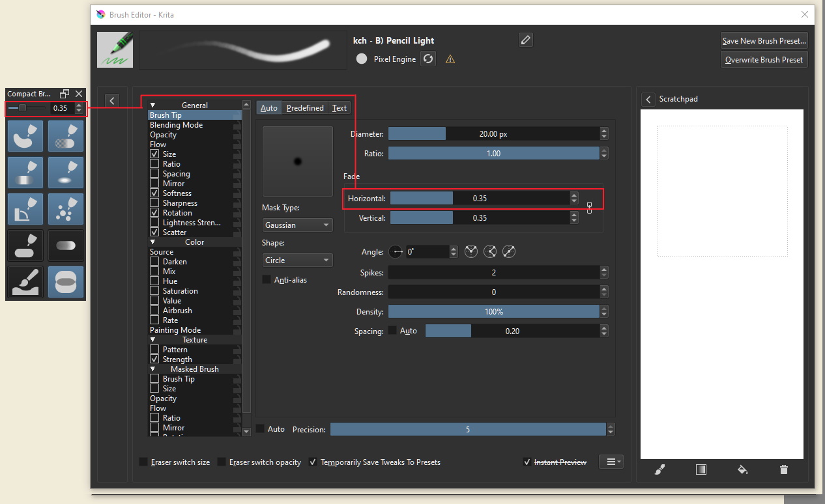Switch to the Auto brush tip tab
The height and width of the screenshot is (504, 825).
(268, 107)
